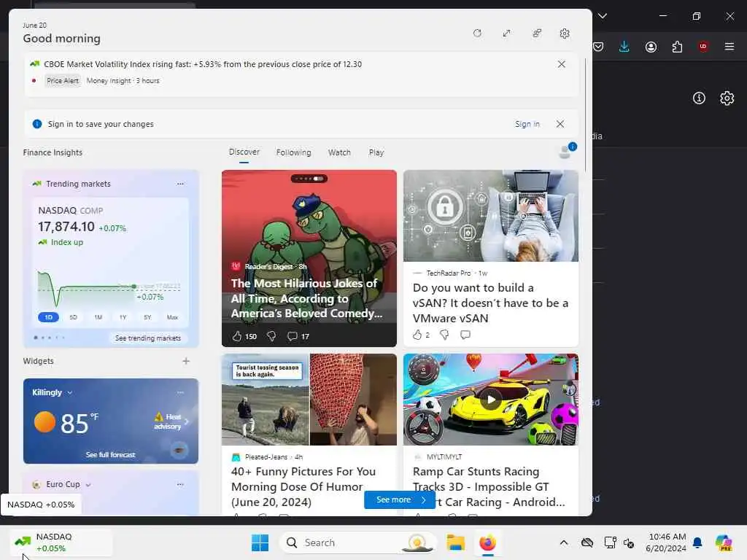
Task: Open browser downloads arrow icon
Action: click(624, 47)
